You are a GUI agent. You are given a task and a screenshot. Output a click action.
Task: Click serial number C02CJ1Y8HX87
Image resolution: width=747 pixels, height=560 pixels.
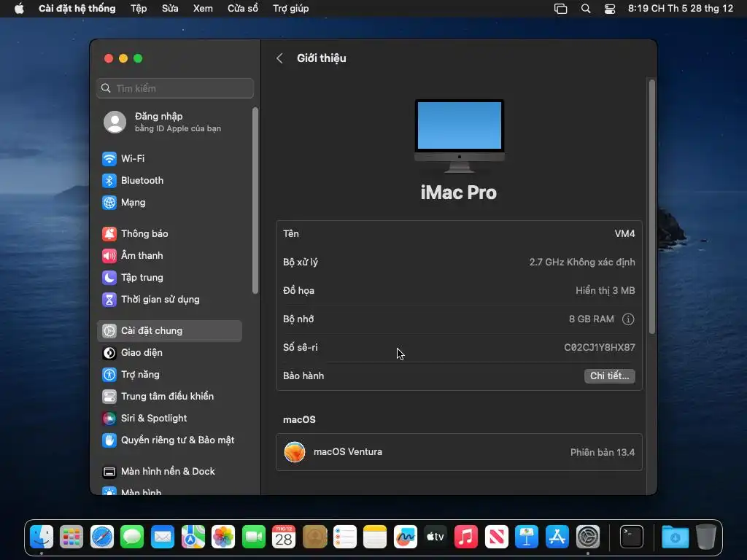[x=600, y=348]
